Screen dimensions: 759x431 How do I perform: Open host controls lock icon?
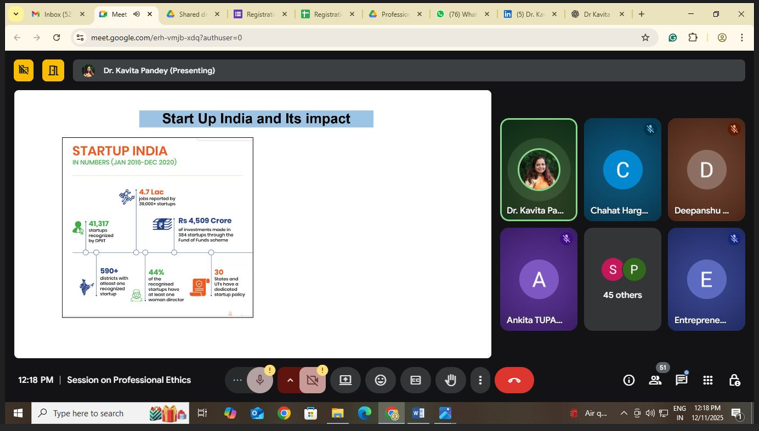point(734,381)
